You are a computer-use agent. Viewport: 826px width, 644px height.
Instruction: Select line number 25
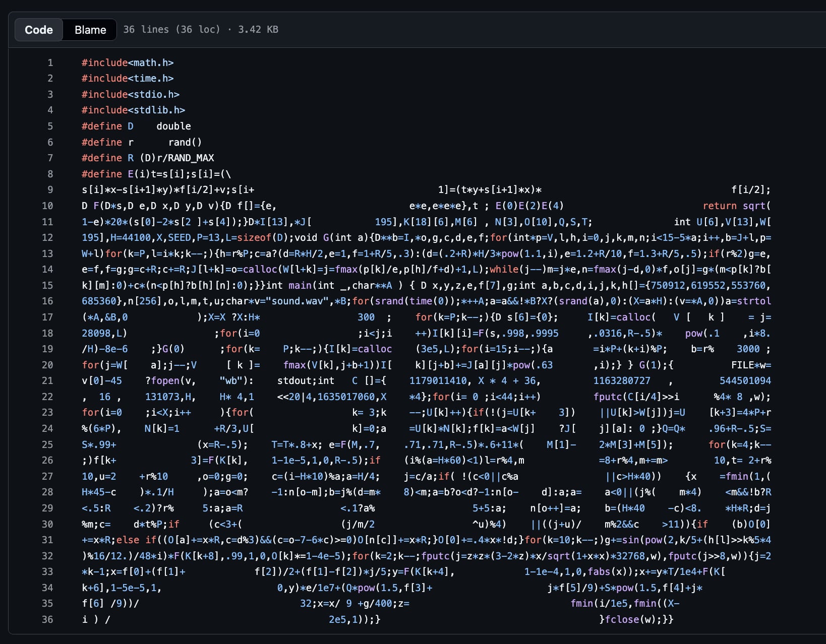[47, 444]
